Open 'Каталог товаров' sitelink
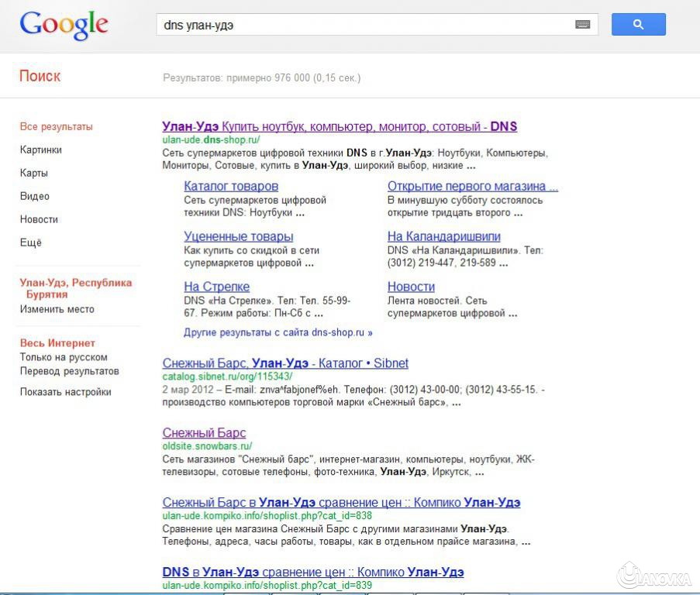700x595 pixels. click(x=231, y=186)
